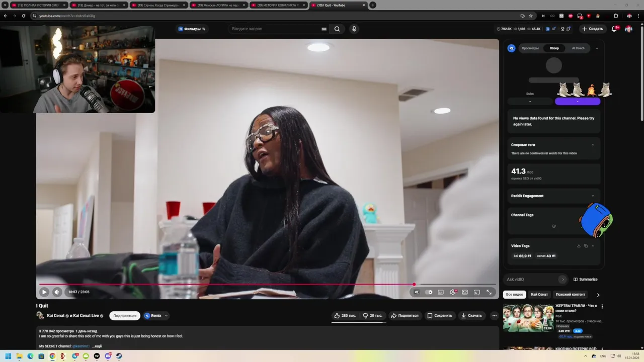
Task: Click the Поделиться share button
Action: pos(405,316)
